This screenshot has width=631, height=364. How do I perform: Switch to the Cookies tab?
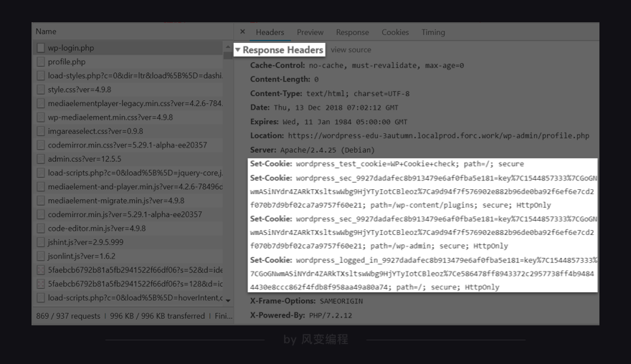(x=395, y=32)
